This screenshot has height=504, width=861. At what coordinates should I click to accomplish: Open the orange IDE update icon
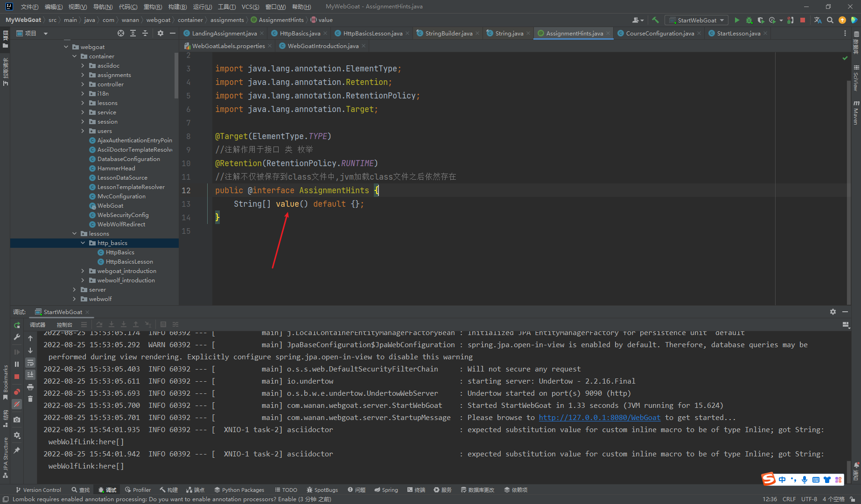pyautogui.click(x=842, y=20)
